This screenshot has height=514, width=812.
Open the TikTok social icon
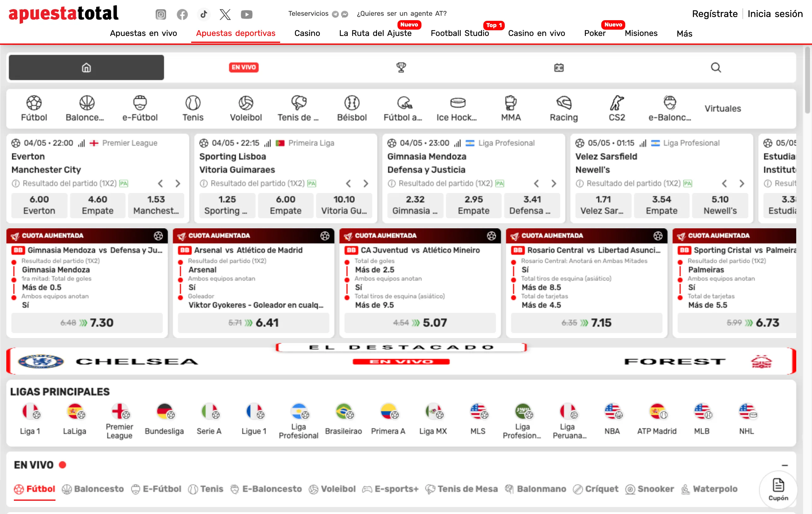[x=204, y=14]
